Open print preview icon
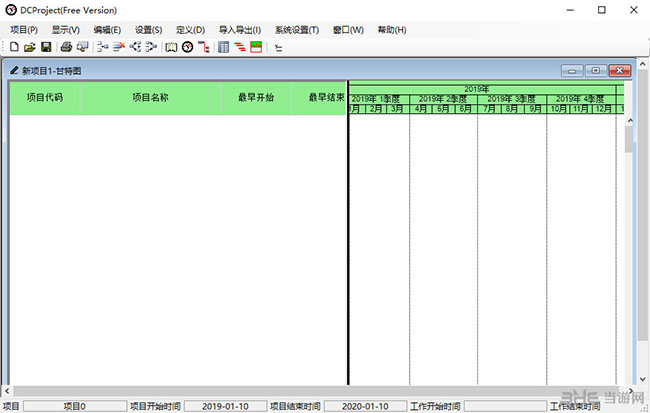Screen dimensions: 650x413 [x=82, y=47]
